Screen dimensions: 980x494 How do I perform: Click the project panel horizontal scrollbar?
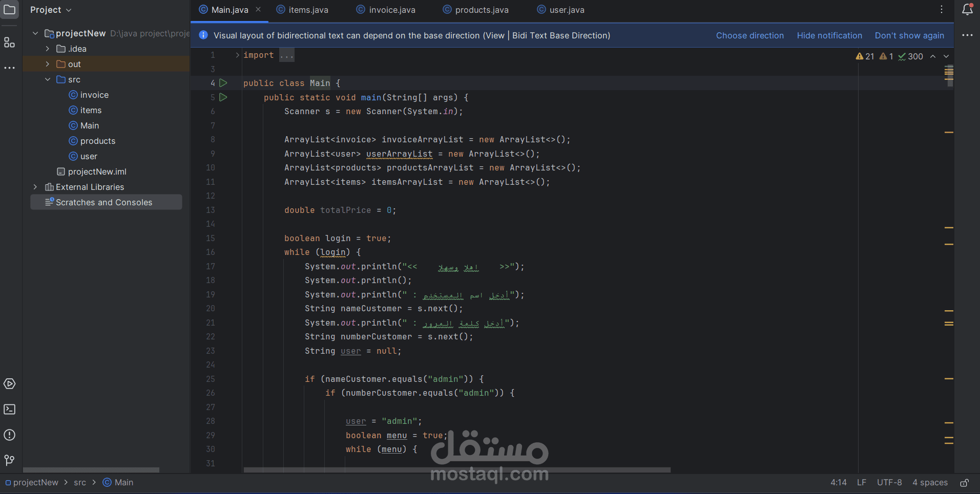(x=91, y=470)
